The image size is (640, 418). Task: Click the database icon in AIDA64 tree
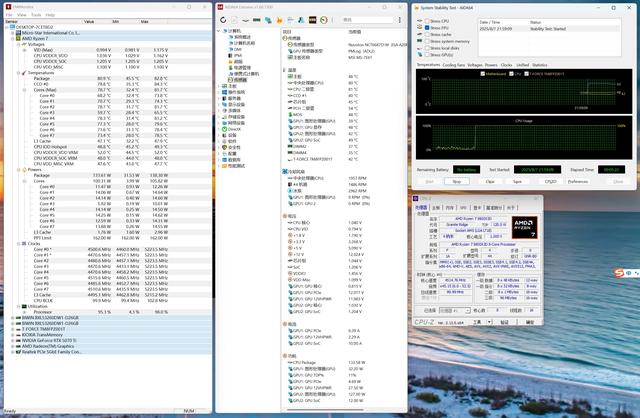224,160
